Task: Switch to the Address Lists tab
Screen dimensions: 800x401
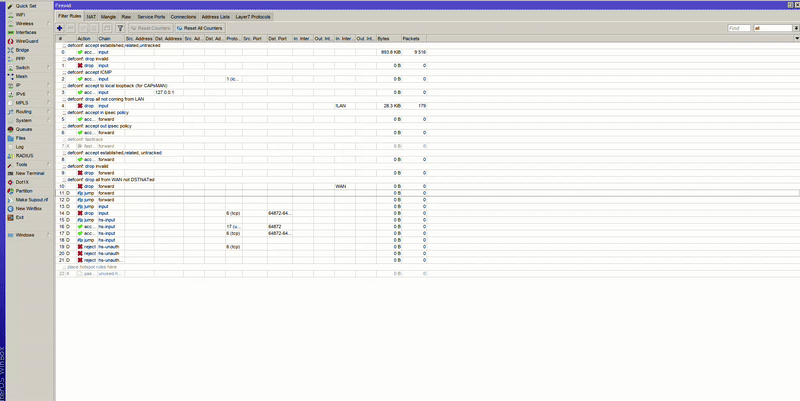Action: pyautogui.click(x=216, y=17)
